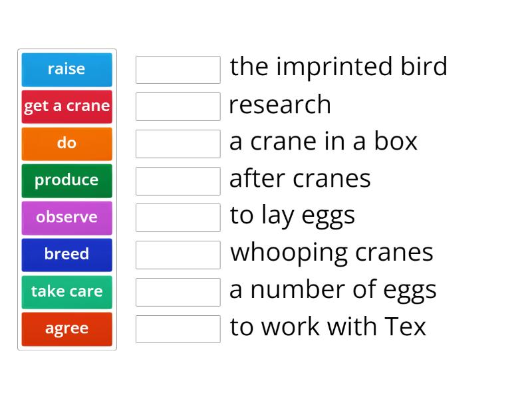Screen dimensions: 532x399
Task: Select the box beside 'a crane in a box'
Action: pos(178,143)
